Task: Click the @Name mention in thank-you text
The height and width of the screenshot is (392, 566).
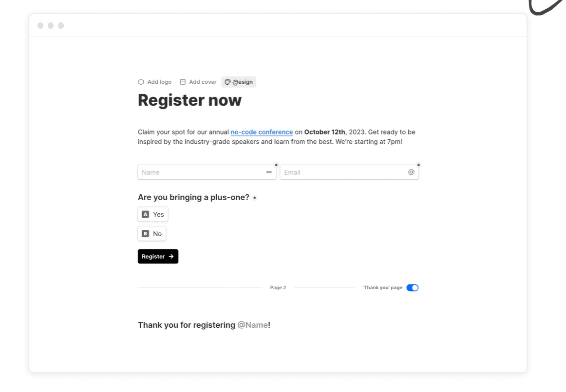Action: point(252,325)
